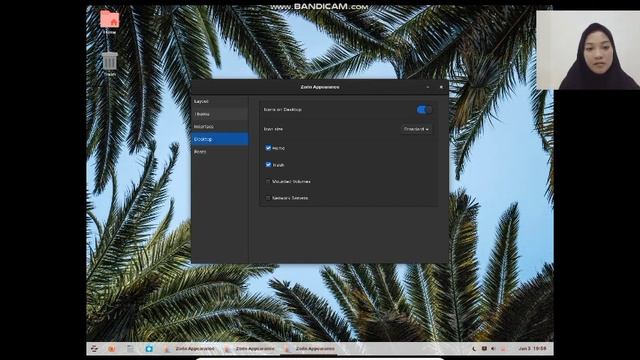Select the Theme sidebar tab
The image size is (640, 360).
click(220, 114)
